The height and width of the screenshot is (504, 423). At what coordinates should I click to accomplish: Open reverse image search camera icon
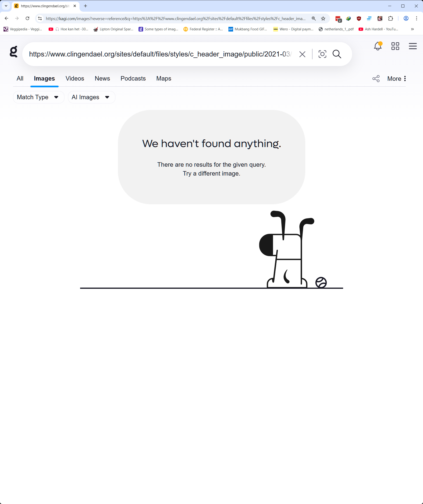pyautogui.click(x=322, y=54)
